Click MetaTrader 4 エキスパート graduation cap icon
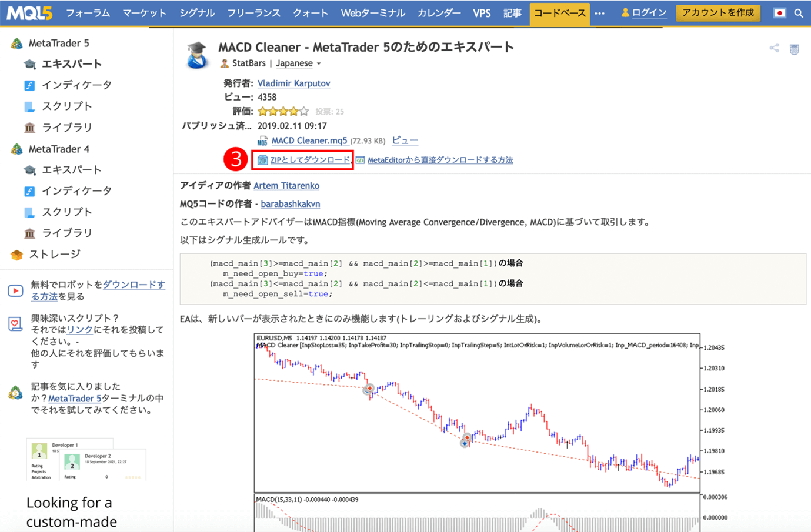Image resolution: width=811 pixels, height=532 pixels. (x=29, y=170)
